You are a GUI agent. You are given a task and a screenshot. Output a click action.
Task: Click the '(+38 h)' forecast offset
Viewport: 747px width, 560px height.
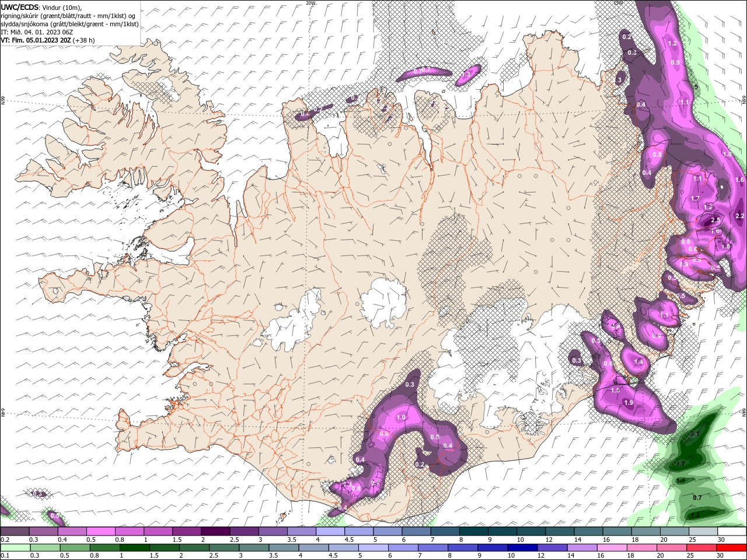tap(84, 40)
